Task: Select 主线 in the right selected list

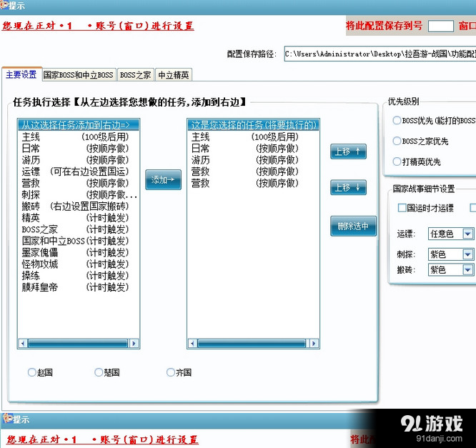Action: [x=253, y=137]
